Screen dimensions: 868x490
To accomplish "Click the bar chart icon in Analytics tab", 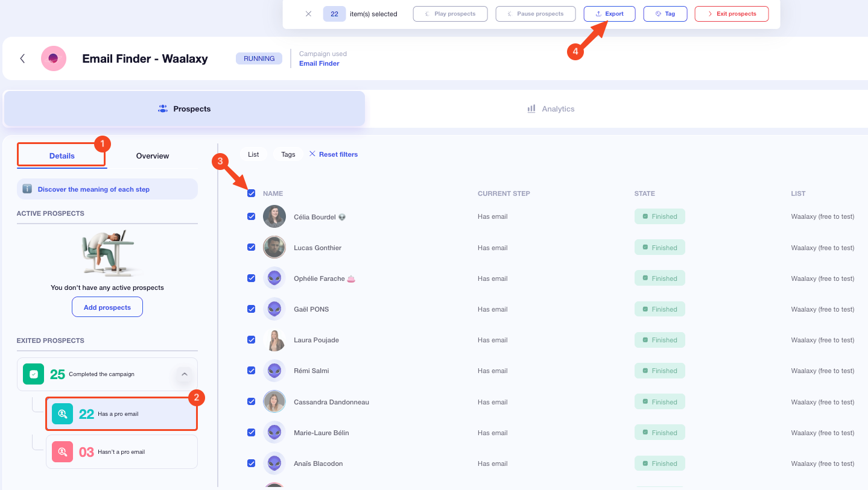I will point(531,108).
